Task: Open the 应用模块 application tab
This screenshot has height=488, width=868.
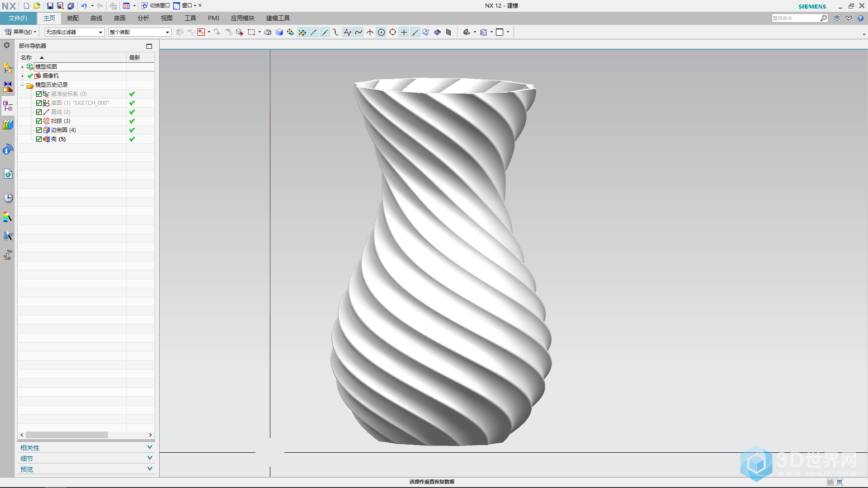Action: tap(243, 18)
